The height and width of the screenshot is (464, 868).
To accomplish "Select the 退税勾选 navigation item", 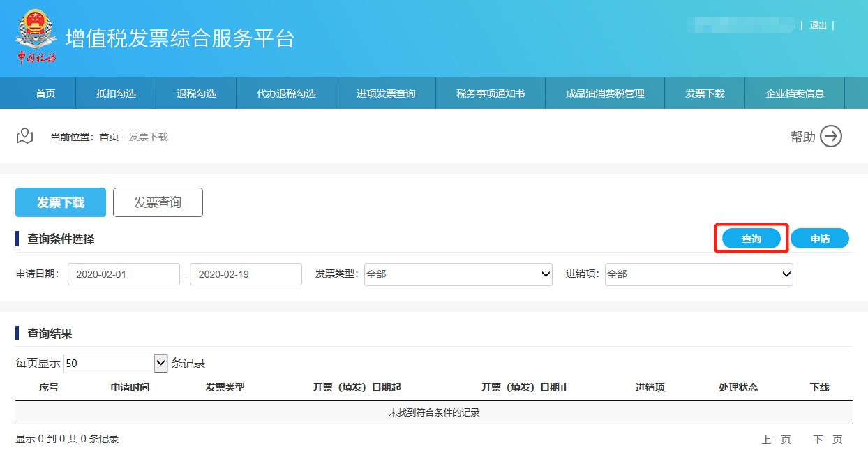I will click(196, 93).
